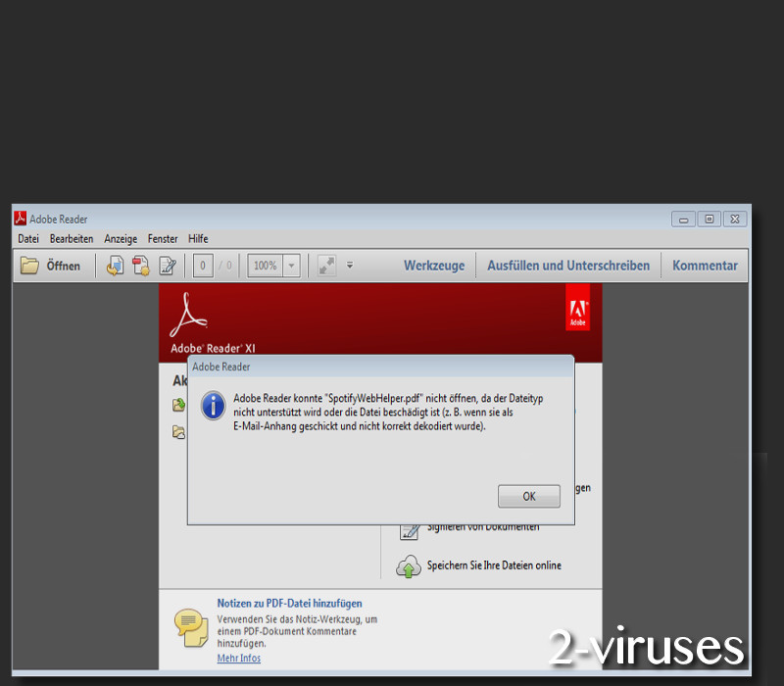Click the red Adobe logo badge
The width and height of the screenshot is (784, 686).
(577, 307)
